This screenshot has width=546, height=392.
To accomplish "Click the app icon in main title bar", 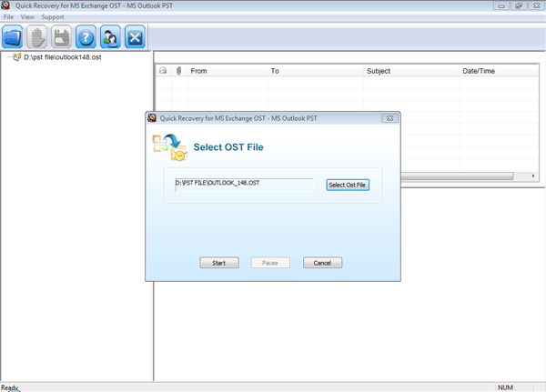I will click(5, 5).
